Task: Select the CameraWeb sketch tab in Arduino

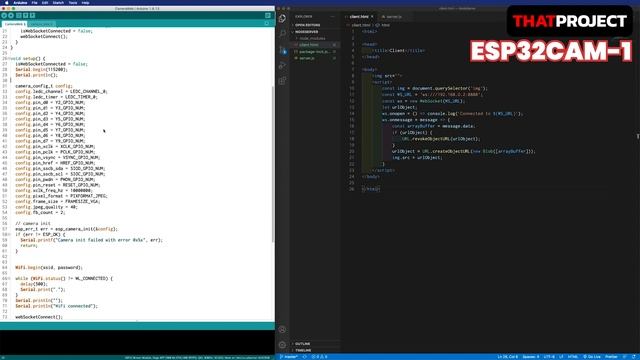Action: coord(15,24)
